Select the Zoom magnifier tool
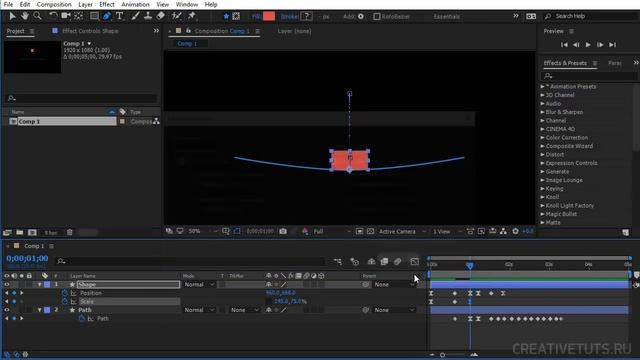Image resolution: width=640 pixels, height=360 pixels. [x=38, y=16]
